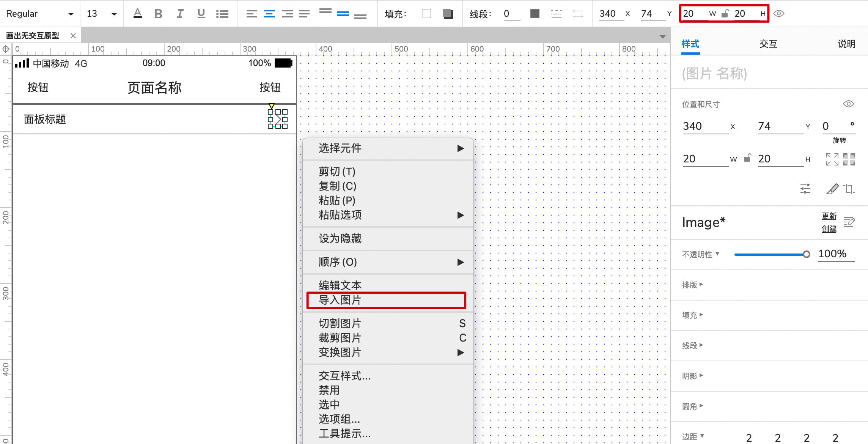Apply italic formatting
This screenshot has width=868, height=444.
point(179,13)
